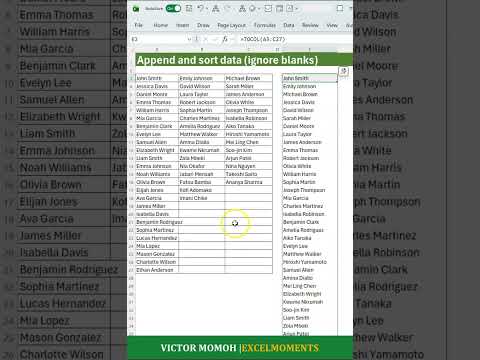Image resolution: width=480 pixels, height=360 pixels.
Task: Select 'Lucas Hernandez' cell in the small table
Action: coord(157,238)
